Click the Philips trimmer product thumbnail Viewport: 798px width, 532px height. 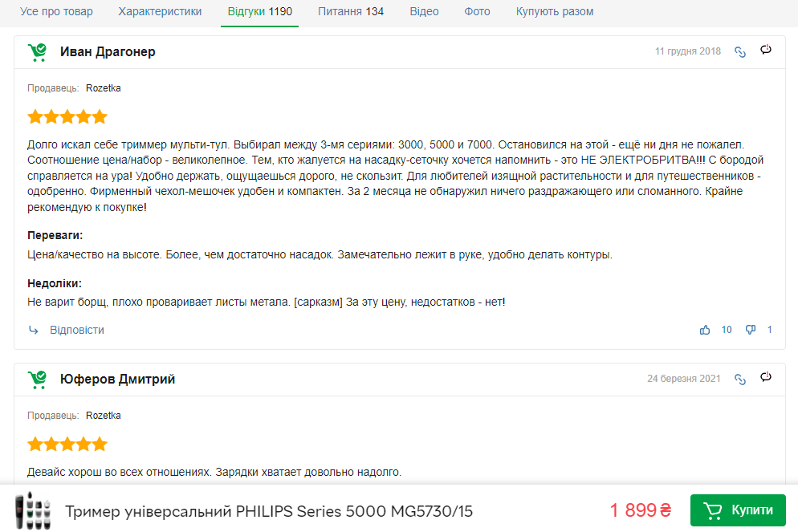tap(34, 510)
